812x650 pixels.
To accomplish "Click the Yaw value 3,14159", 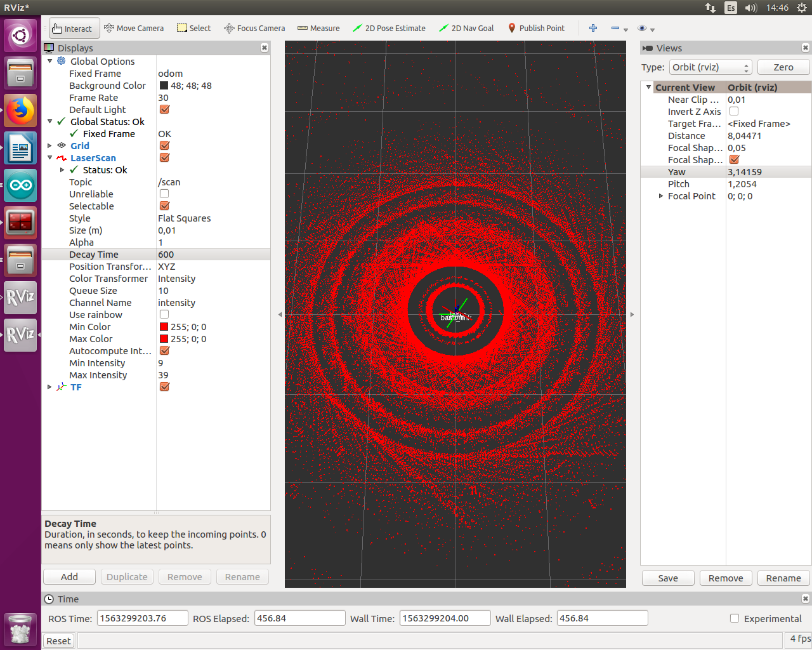I will tap(745, 172).
